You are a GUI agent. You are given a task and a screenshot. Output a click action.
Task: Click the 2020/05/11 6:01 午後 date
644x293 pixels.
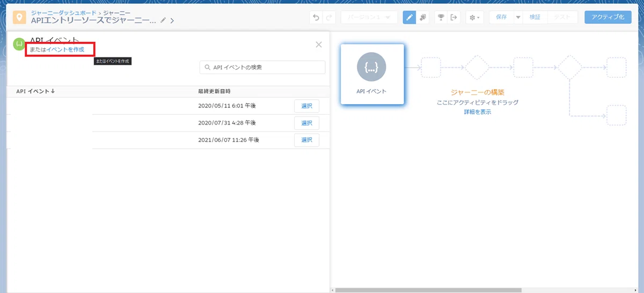click(x=228, y=106)
